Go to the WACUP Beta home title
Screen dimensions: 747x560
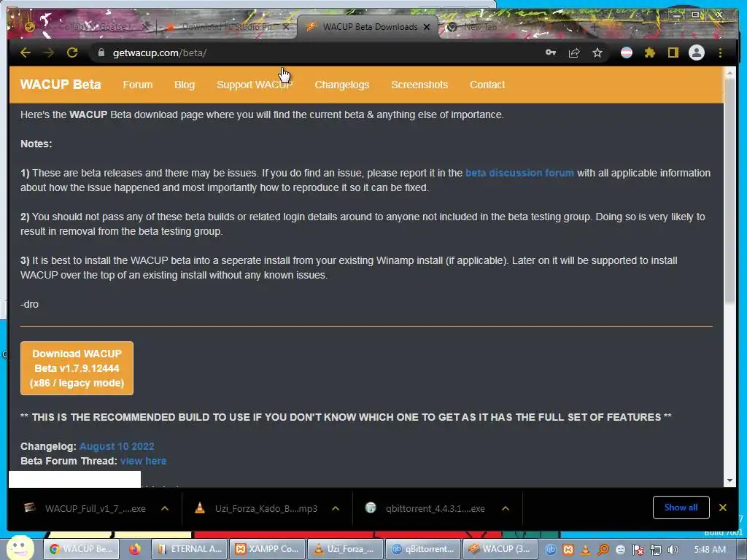[61, 85]
